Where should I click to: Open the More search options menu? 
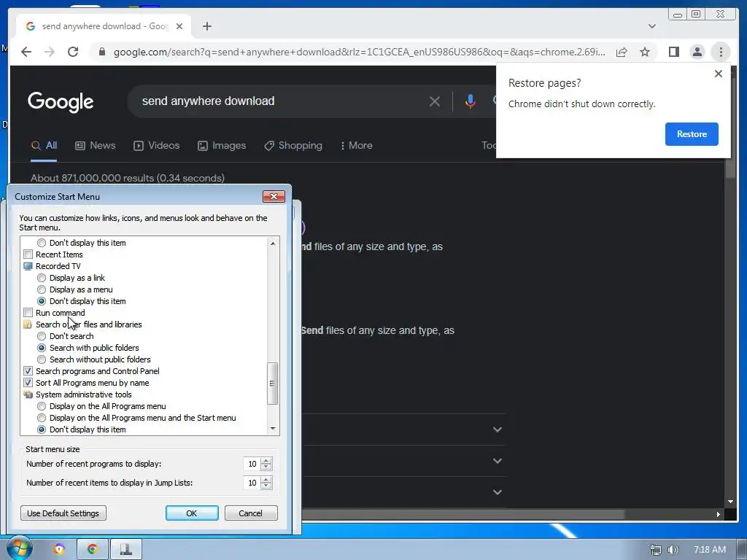pyautogui.click(x=356, y=145)
